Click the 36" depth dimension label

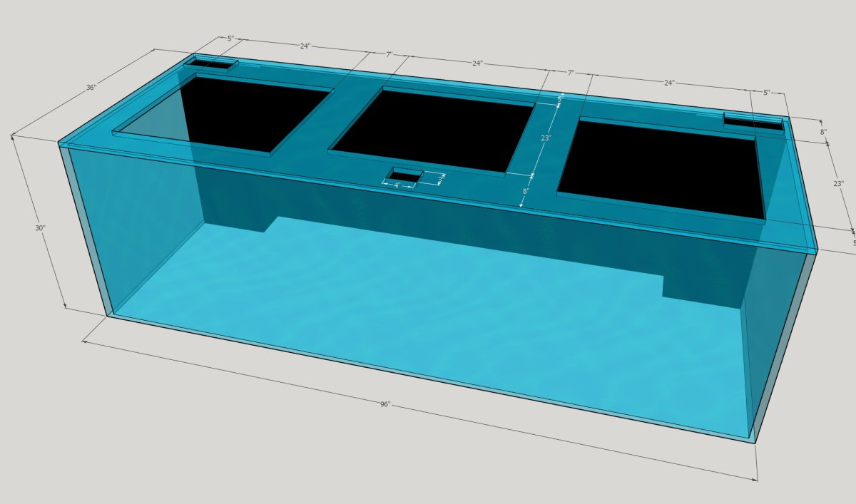coord(91,88)
